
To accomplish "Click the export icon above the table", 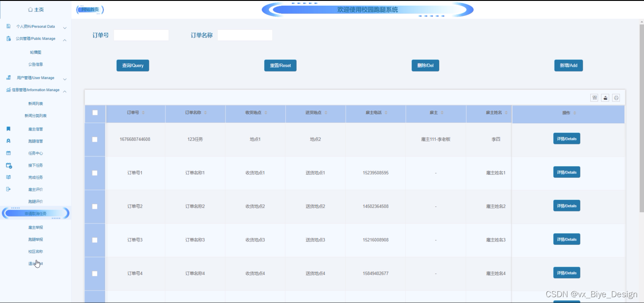I will pos(605,98).
